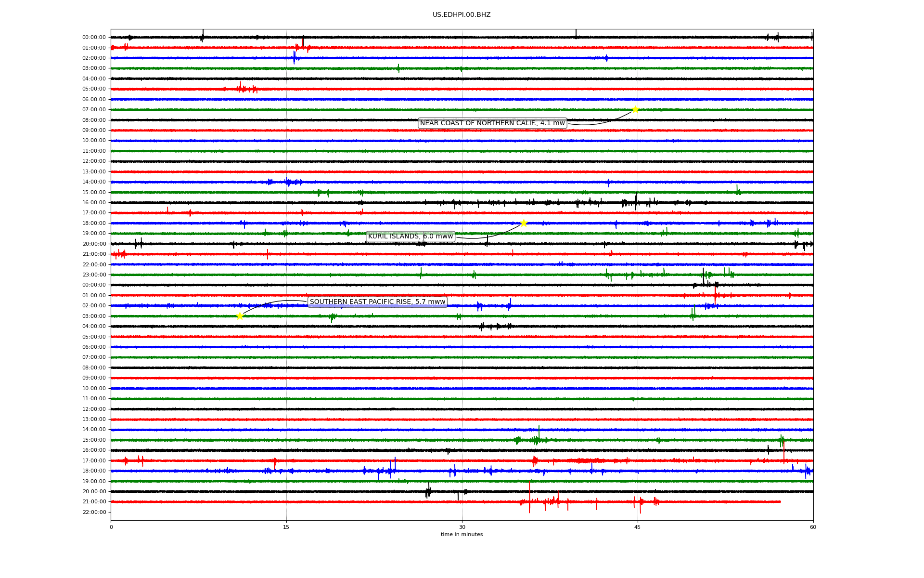
Task: Click the 18:00:00 label on the Kuril Islands star row
Action: tap(94, 223)
